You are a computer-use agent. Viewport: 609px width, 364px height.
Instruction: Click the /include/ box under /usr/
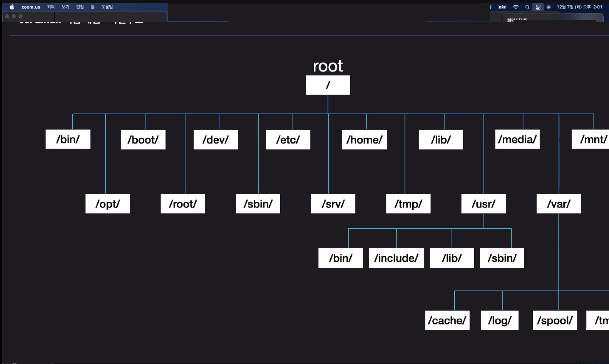click(x=397, y=258)
